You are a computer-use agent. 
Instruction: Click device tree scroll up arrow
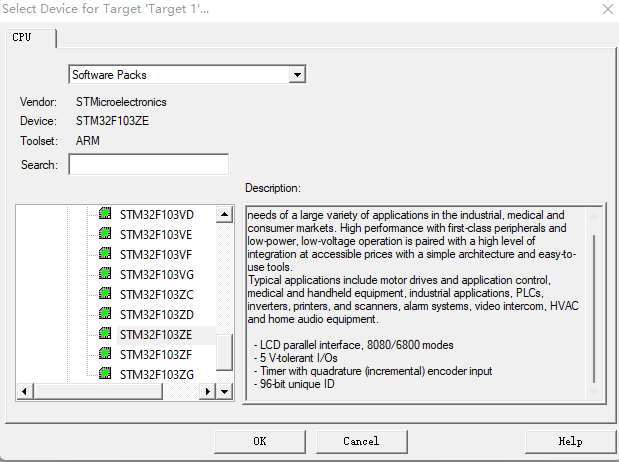(x=224, y=214)
